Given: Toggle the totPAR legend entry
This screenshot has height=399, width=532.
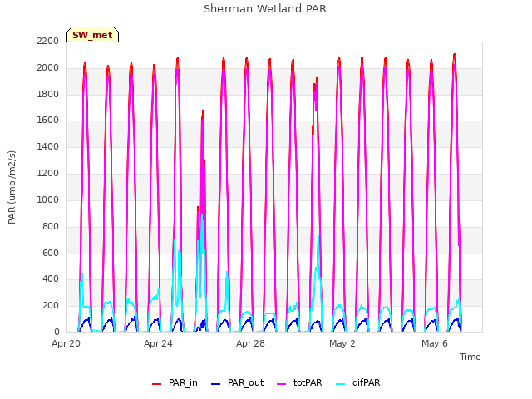Looking at the screenshot, I should [299, 382].
